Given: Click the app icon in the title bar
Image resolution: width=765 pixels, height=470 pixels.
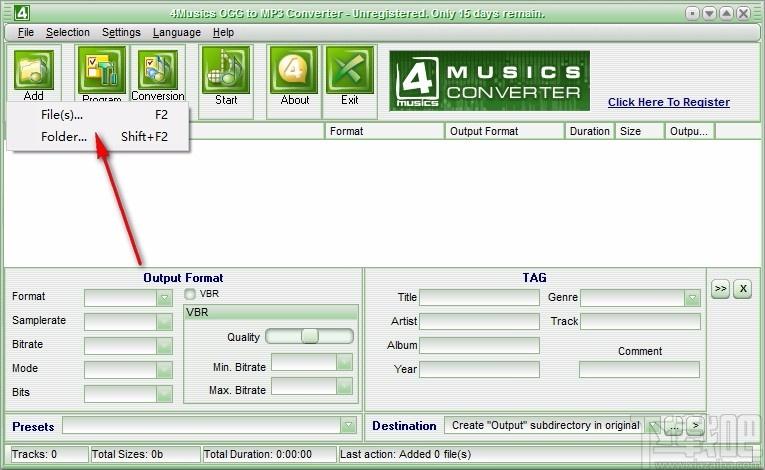Looking at the screenshot, I should pos(21,13).
